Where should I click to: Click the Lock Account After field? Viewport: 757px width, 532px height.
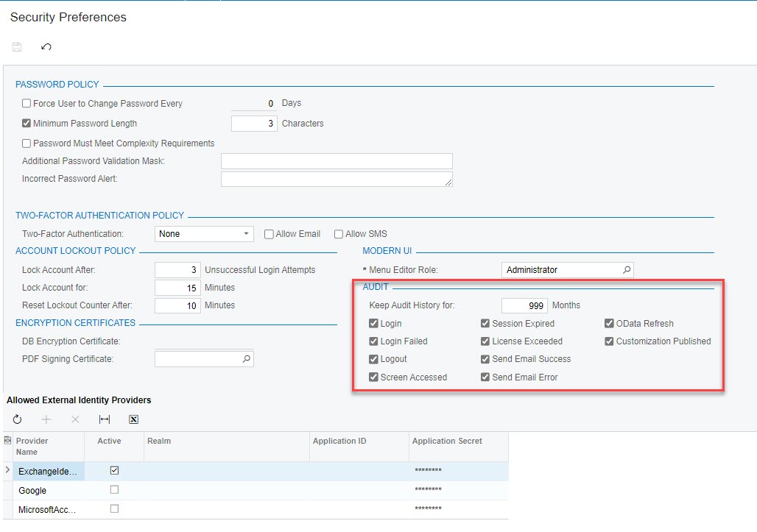tap(177, 269)
